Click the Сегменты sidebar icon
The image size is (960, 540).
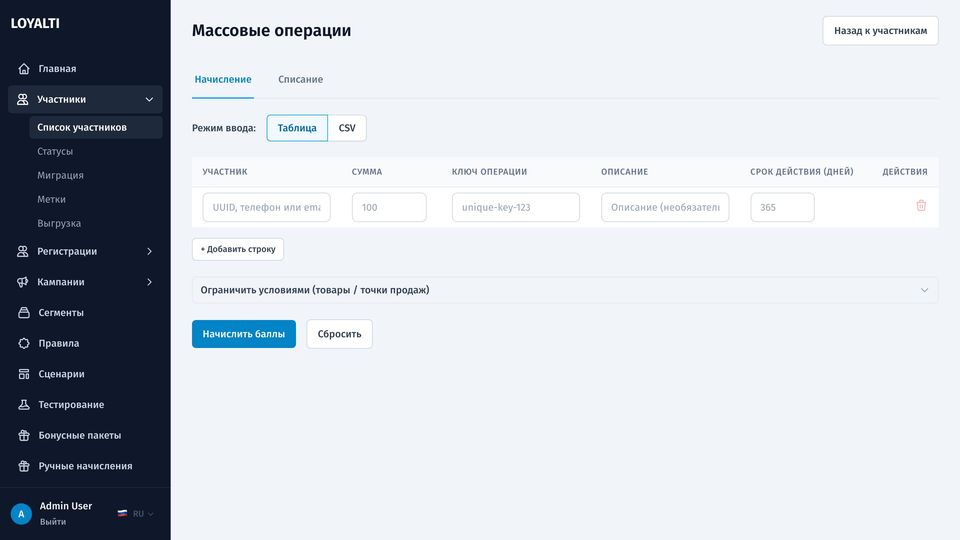pyautogui.click(x=24, y=312)
